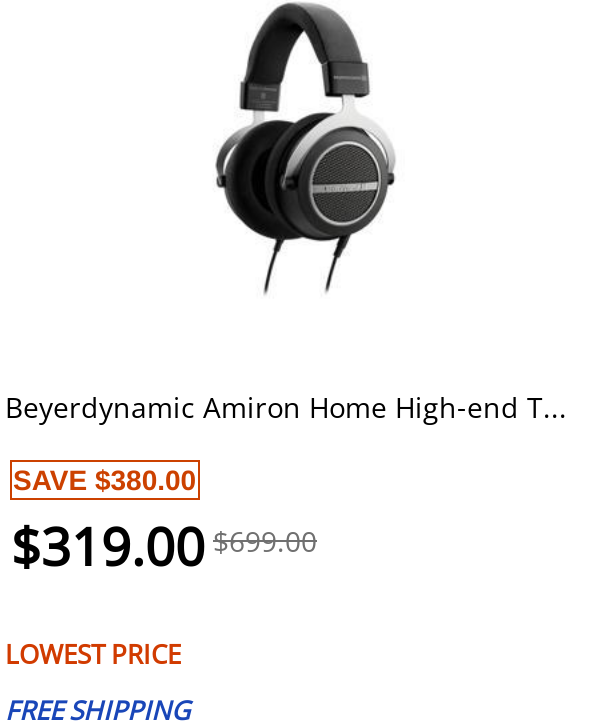
Task: Open the Beyerdynamic Amiron Home product title
Action: coord(286,409)
